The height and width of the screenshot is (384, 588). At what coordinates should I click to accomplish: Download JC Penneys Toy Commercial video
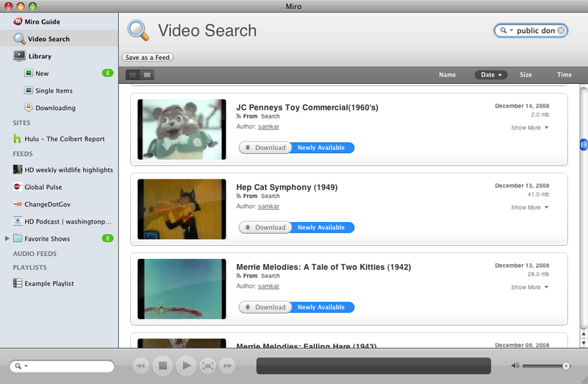265,148
